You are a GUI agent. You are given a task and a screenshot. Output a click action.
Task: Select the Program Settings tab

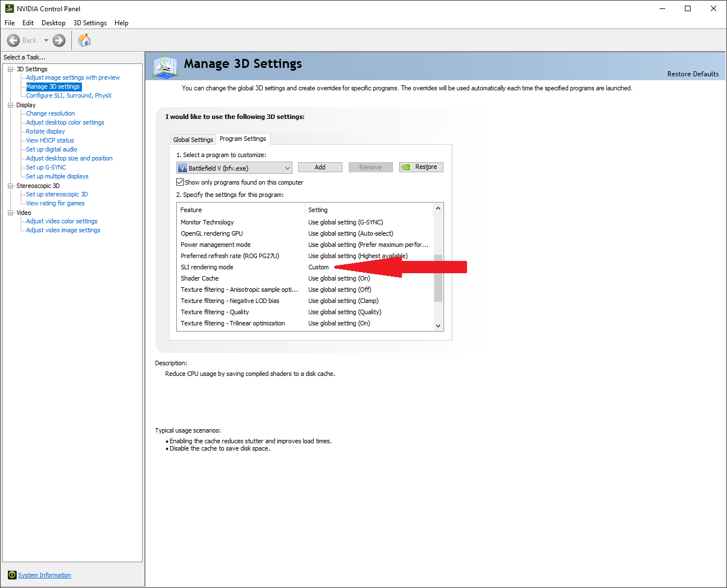tap(243, 139)
